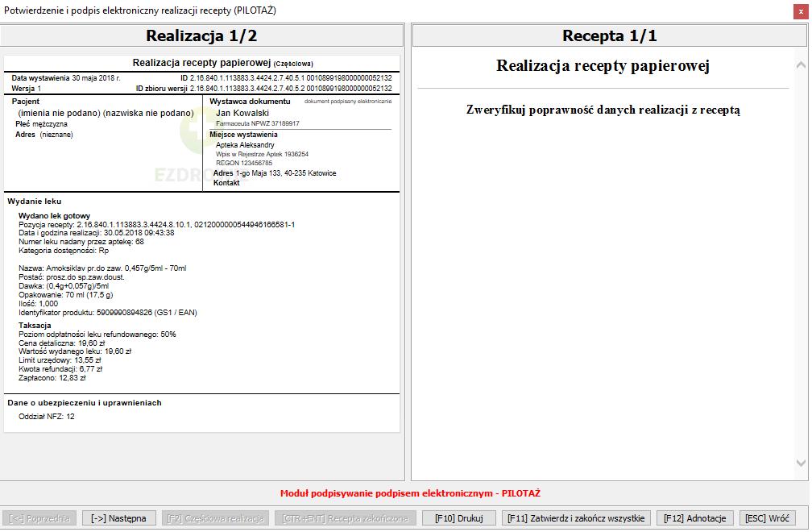Click the scroll down arrow in Recepta panel

(801, 463)
